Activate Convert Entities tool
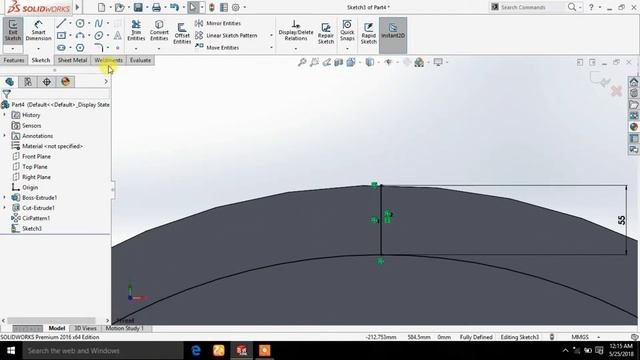The image size is (640, 360). [x=159, y=31]
